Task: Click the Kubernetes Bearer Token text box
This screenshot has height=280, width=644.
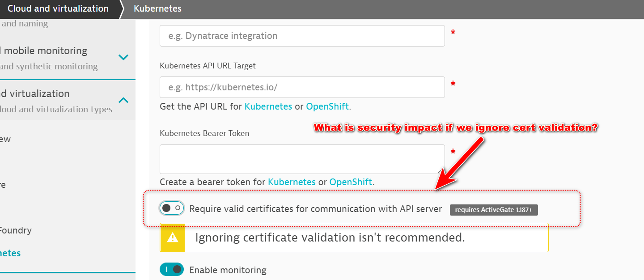Action: [x=302, y=159]
